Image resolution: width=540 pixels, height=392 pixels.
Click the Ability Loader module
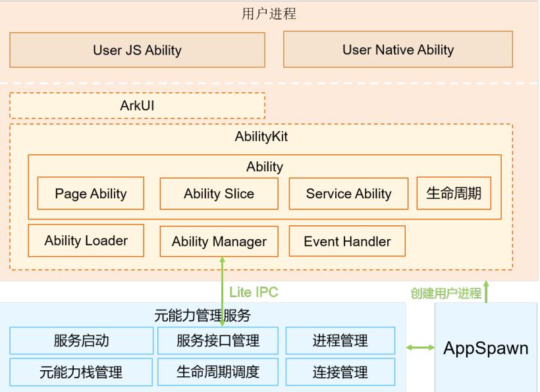tap(86, 240)
